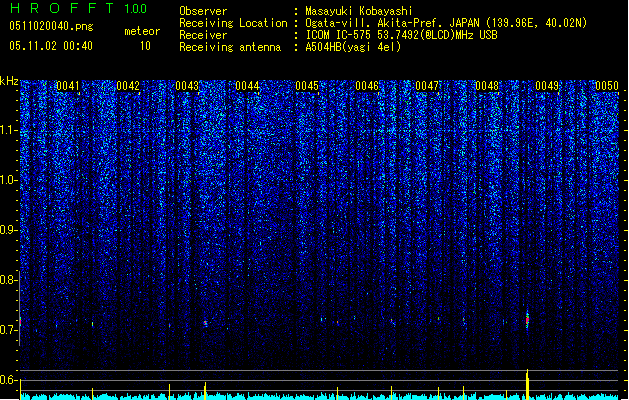The width and height of the screenshot is (629, 400).
Task: Click the 0.6 frequency axis label
Action: [x=8, y=380]
